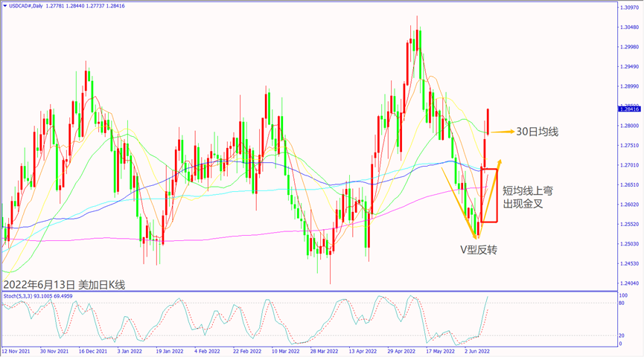
Task: Click the 1.30970 level on price axis
Action: point(629,7)
